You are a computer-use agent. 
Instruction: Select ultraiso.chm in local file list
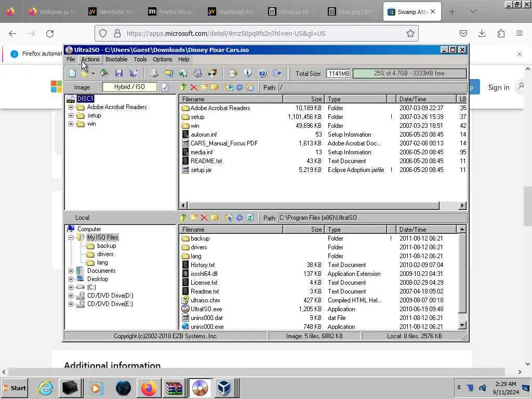205,300
